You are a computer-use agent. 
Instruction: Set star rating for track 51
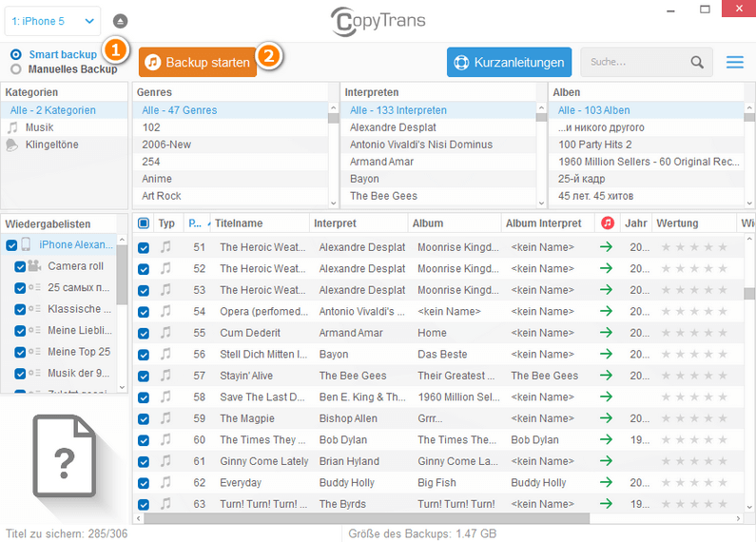click(x=694, y=247)
